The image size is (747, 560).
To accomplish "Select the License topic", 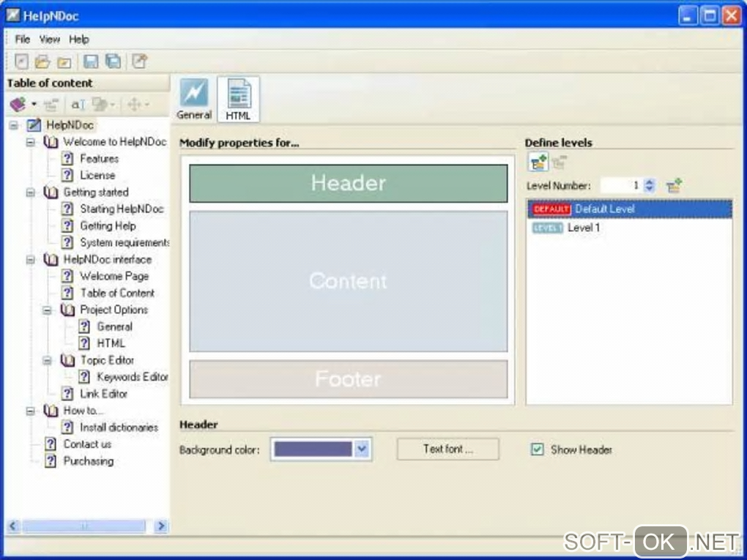I will tap(97, 175).
